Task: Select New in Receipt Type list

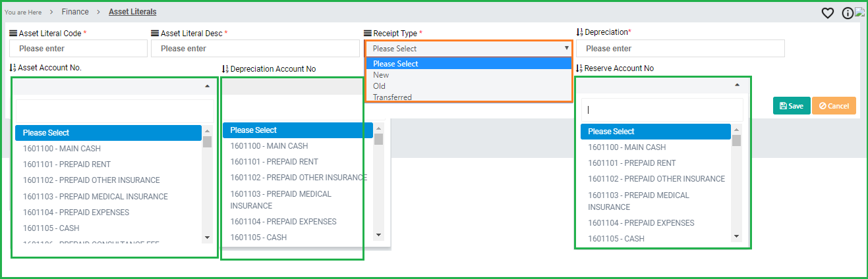Action: (381, 75)
